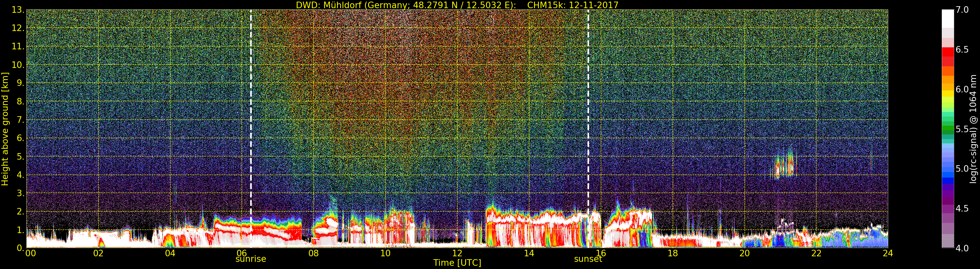Click the time tick label '24'
980x269 pixels.
[888, 253]
